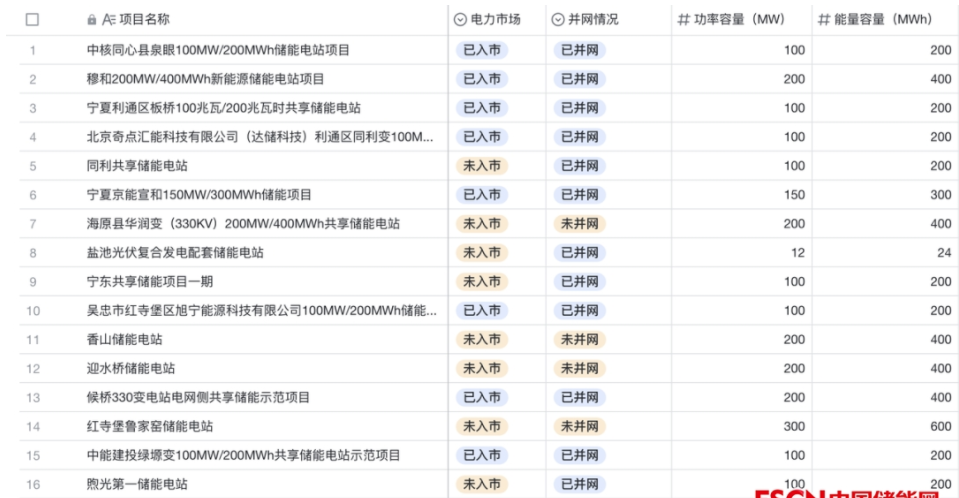Screen dimensions: 959x498
Task: Open the 能量容量（MWh） column header
Action: coord(884,20)
